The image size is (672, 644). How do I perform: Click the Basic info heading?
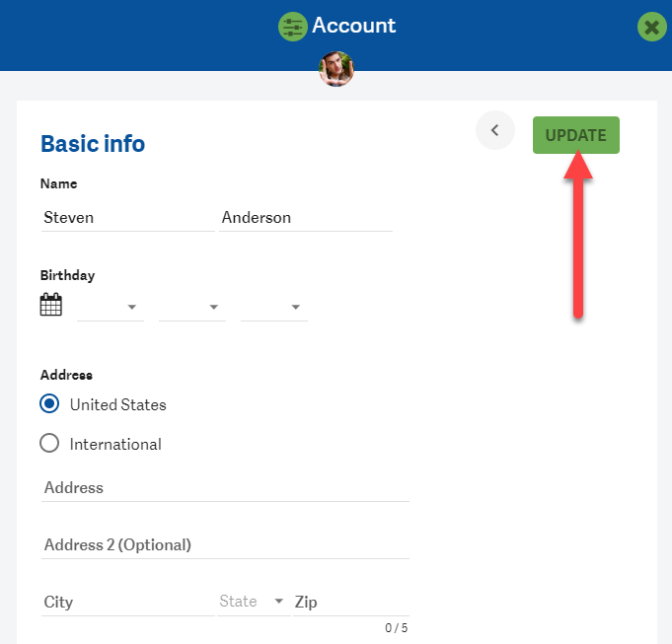[x=93, y=143]
